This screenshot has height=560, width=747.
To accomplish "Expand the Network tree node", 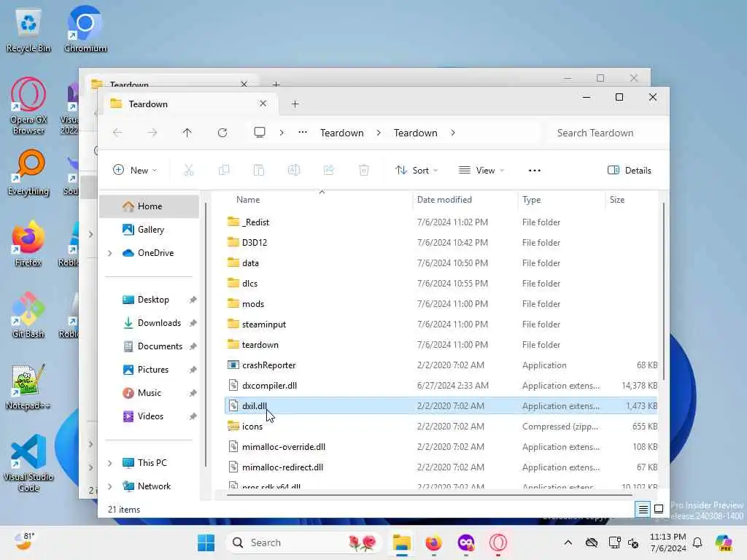I will pyautogui.click(x=110, y=486).
